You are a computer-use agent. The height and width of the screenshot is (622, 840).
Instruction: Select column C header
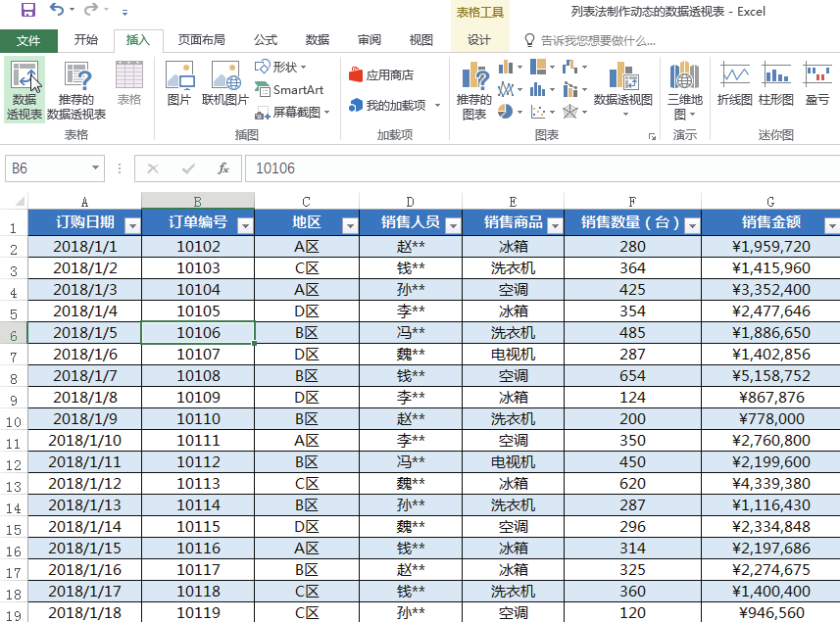tap(307, 202)
